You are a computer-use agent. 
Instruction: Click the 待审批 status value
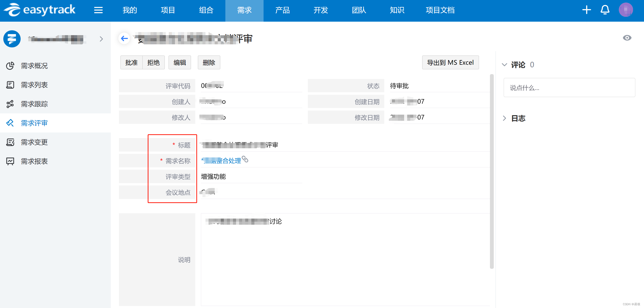(399, 86)
